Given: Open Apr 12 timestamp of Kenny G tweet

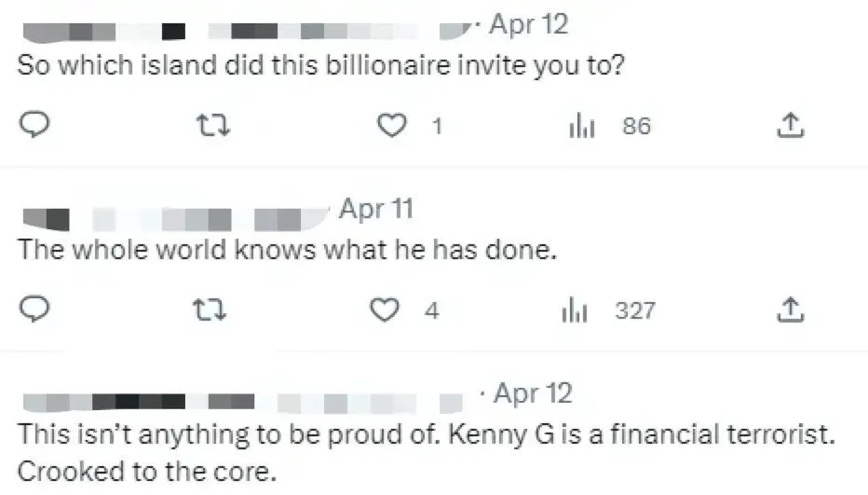Looking at the screenshot, I should [x=532, y=394].
